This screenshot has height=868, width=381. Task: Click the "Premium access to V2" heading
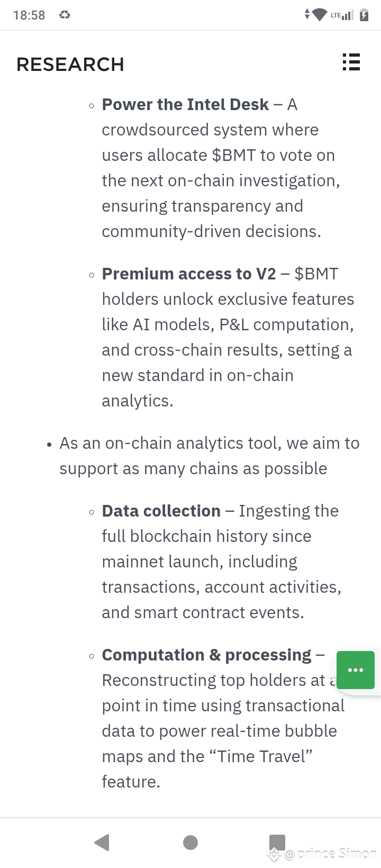pyautogui.click(x=189, y=274)
